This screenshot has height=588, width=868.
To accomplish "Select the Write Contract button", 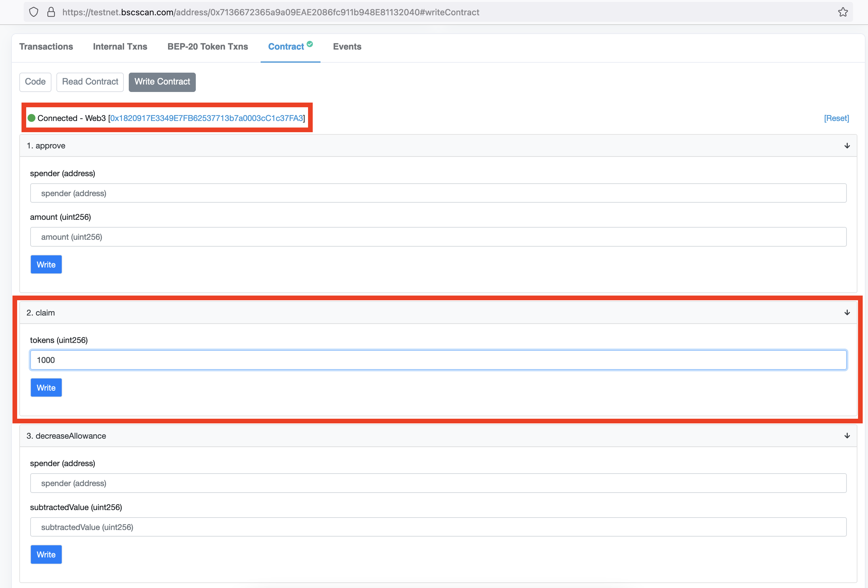I will (x=162, y=82).
